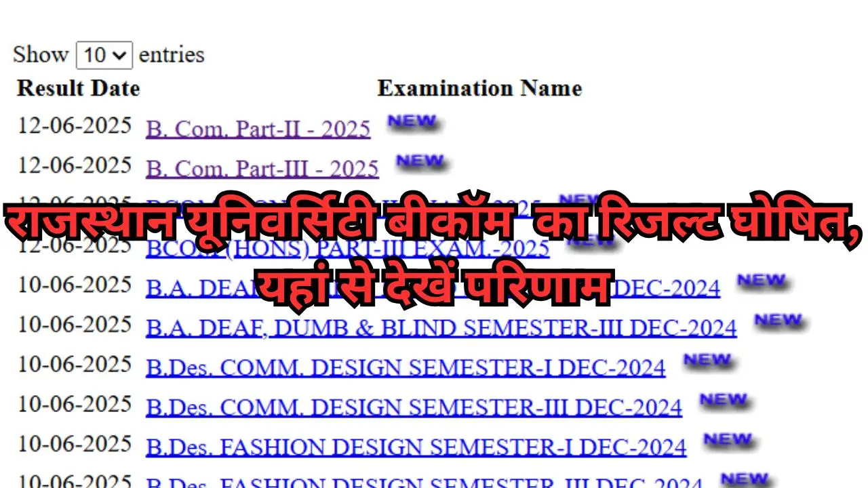Viewport: 868px width, 488px height.
Task: Open B.Des. FASHION DESIGN SEMESTER-I DEC-2024 result
Action: 416,447
